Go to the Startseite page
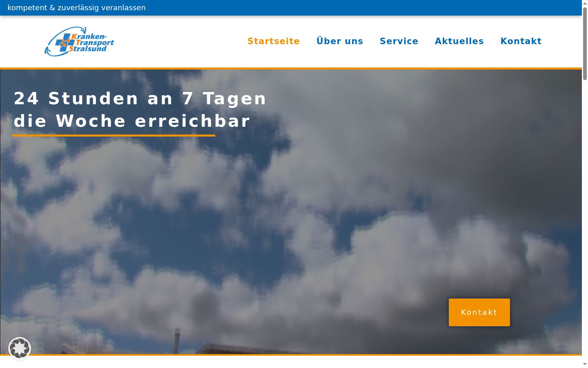588x368 pixels. click(x=274, y=41)
